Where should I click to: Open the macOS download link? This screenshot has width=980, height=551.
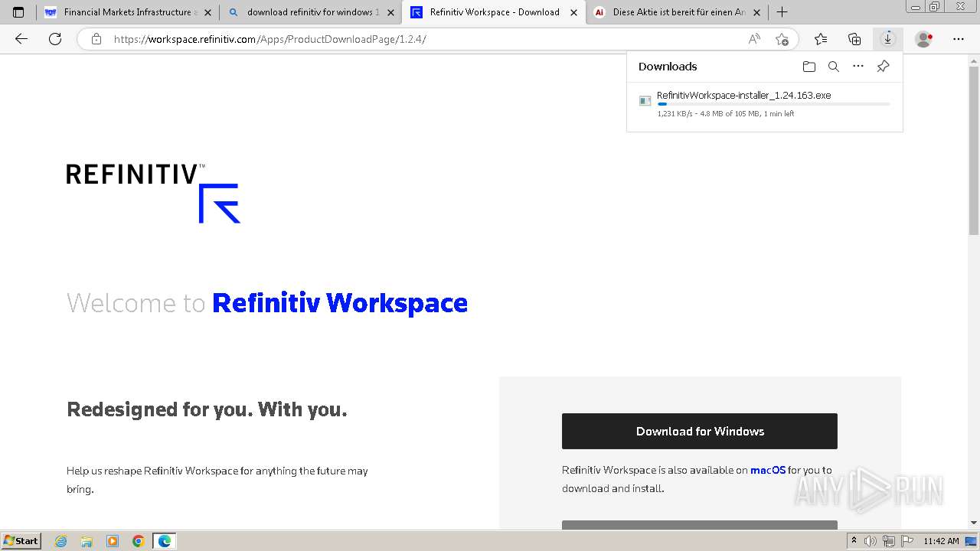pyautogui.click(x=768, y=471)
